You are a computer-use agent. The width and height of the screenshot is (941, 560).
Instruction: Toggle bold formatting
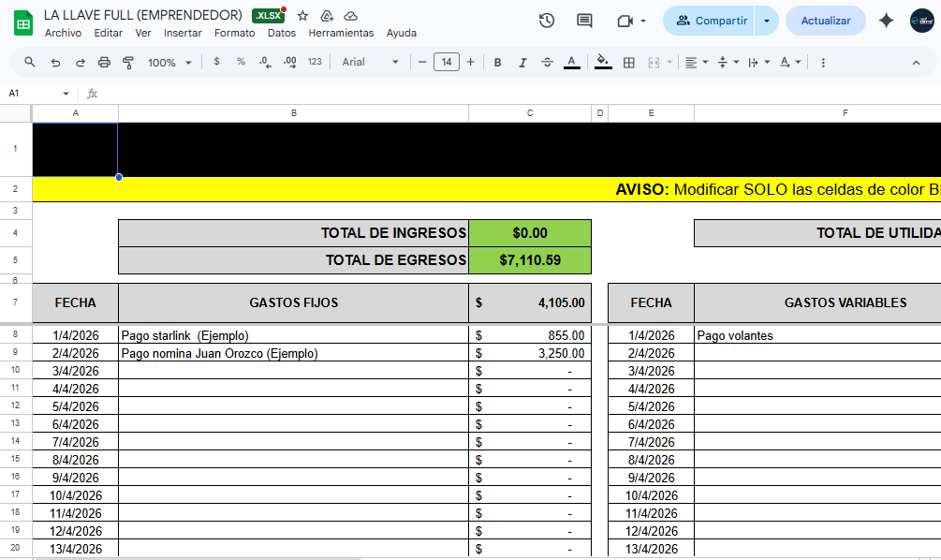(497, 62)
